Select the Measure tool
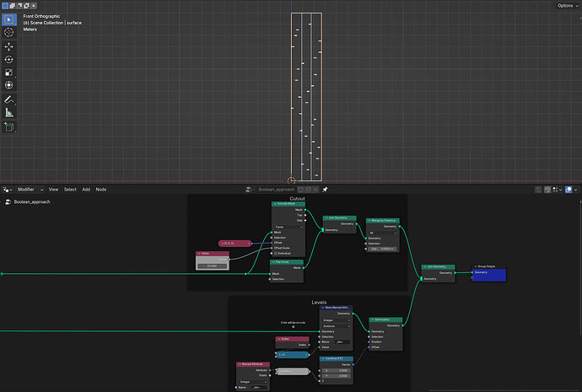This screenshot has height=392, width=582. [x=9, y=113]
